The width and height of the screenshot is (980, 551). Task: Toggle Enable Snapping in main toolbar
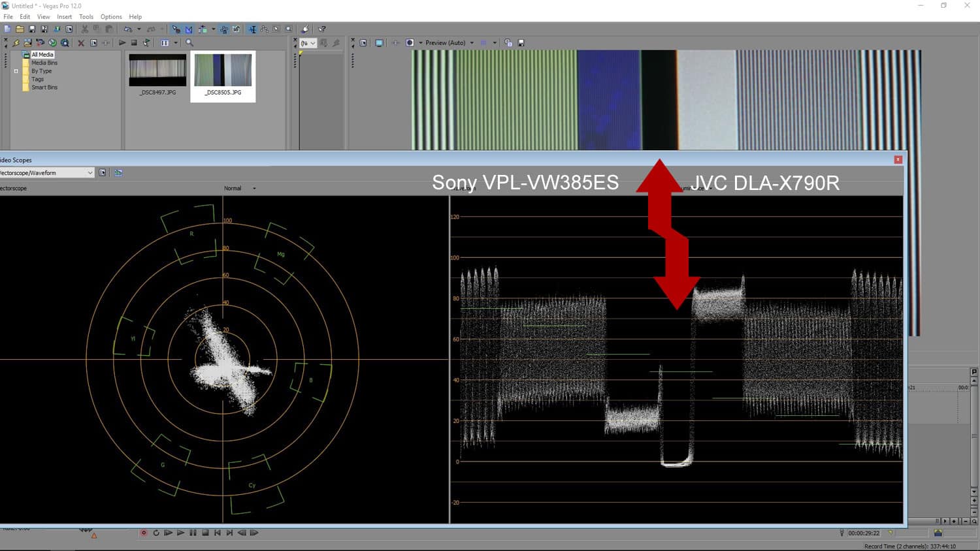pyautogui.click(x=176, y=29)
